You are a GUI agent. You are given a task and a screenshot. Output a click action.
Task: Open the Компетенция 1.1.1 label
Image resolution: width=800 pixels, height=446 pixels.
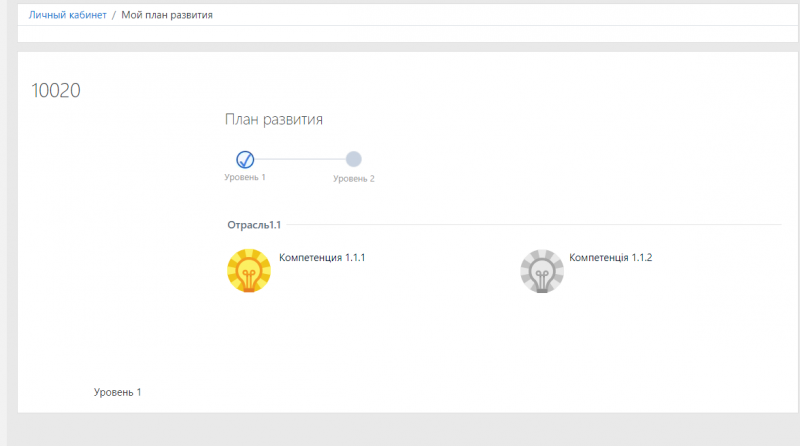[x=322, y=257]
